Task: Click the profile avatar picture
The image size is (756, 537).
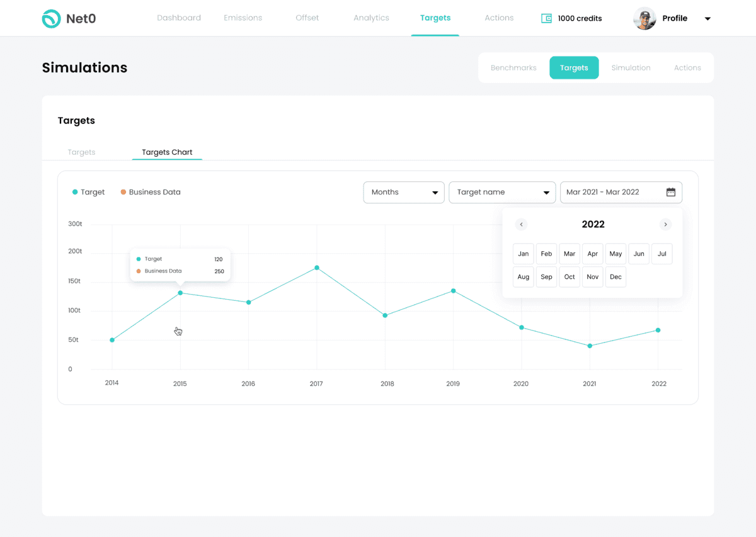Action: pos(644,18)
